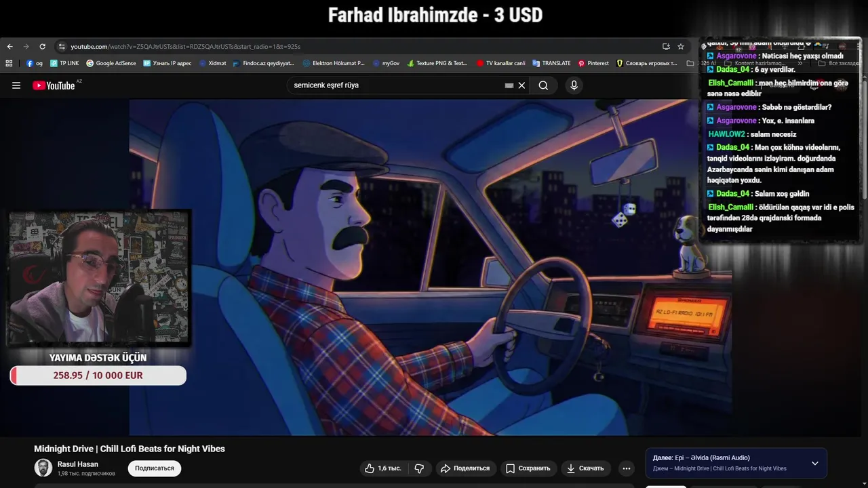
Task: Subscribe with the Подписаться button
Action: point(155,468)
